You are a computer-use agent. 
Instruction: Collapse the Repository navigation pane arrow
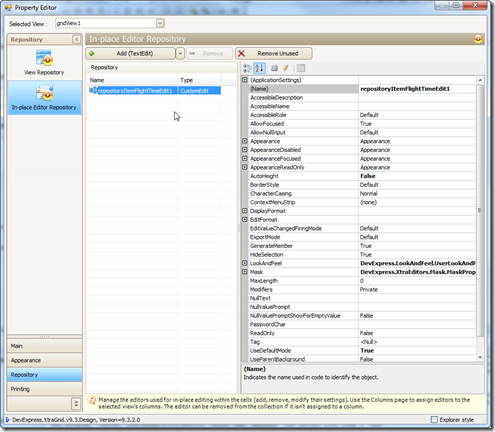point(76,39)
